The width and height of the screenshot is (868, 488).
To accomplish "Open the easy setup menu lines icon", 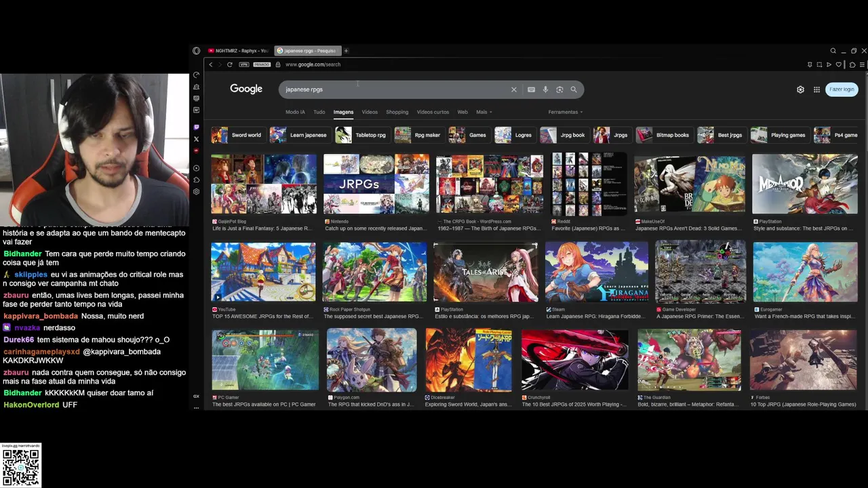I will (x=862, y=64).
